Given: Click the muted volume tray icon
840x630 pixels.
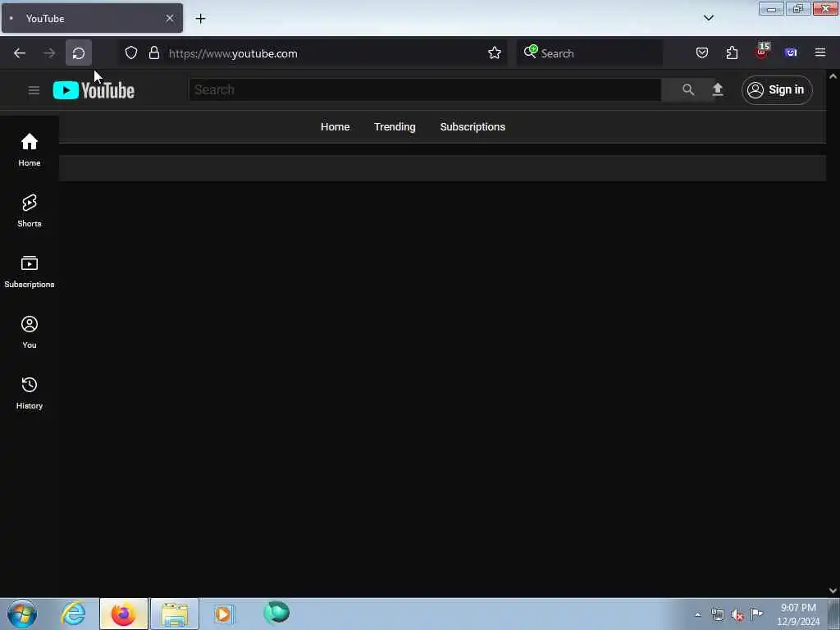Looking at the screenshot, I should 737,615.
